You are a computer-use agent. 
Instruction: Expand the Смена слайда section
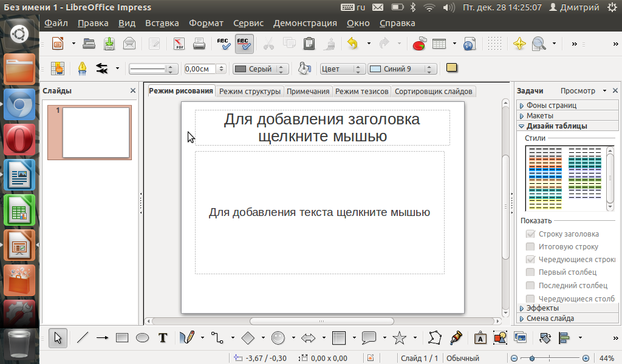pyautogui.click(x=568, y=318)
